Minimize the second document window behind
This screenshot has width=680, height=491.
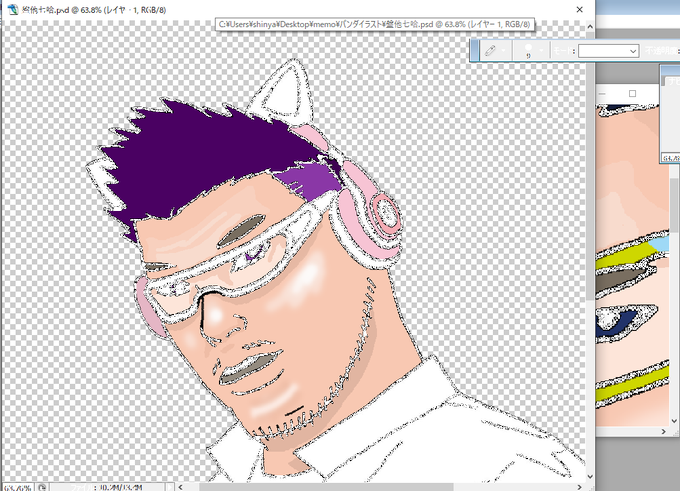pos(602,94)
